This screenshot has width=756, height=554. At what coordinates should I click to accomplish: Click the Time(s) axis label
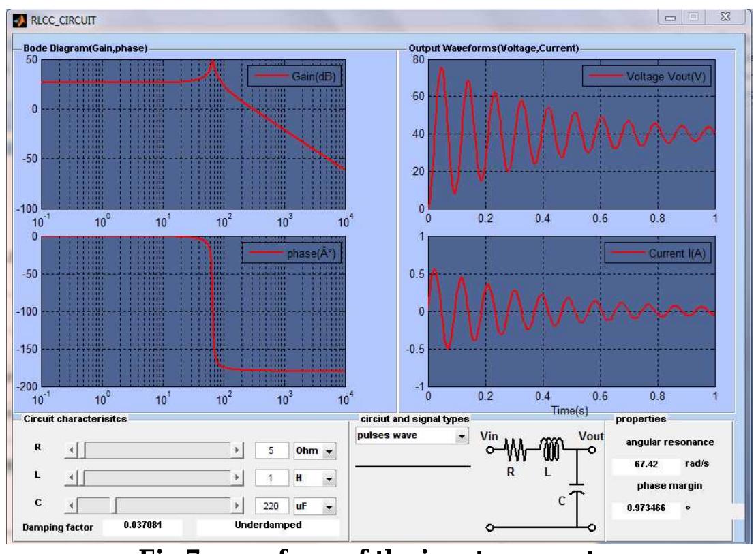[x=569, y=411]
